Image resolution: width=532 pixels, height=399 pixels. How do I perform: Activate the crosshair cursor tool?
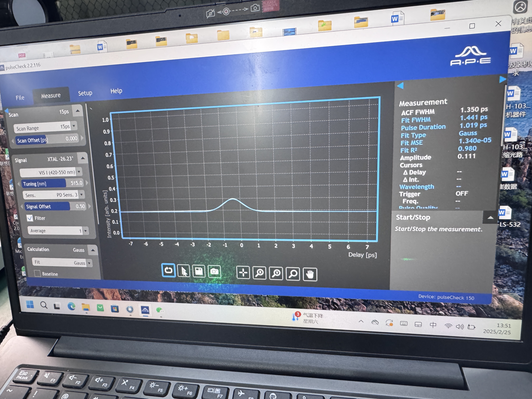[243, 273]
